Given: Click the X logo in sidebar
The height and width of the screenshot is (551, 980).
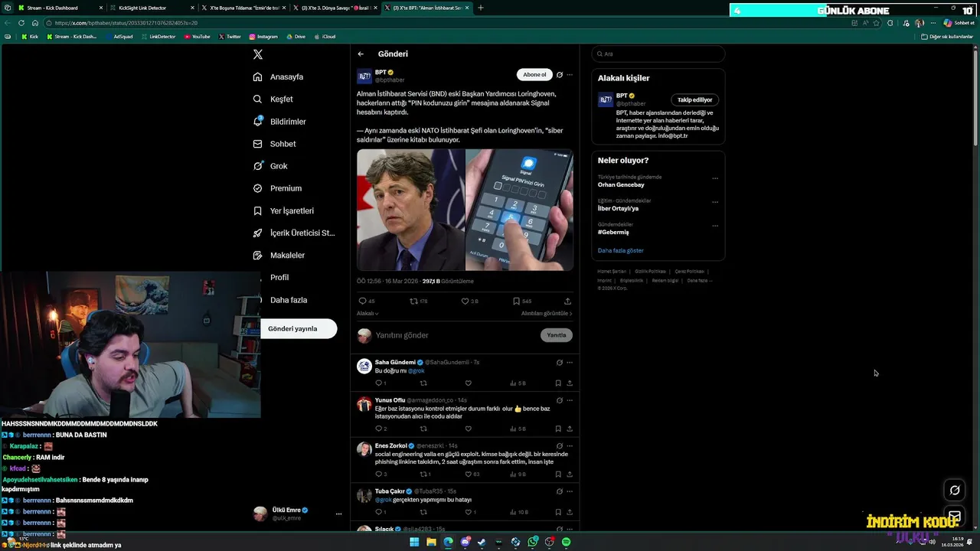Looking at the screenshot, I should [258, 54].
